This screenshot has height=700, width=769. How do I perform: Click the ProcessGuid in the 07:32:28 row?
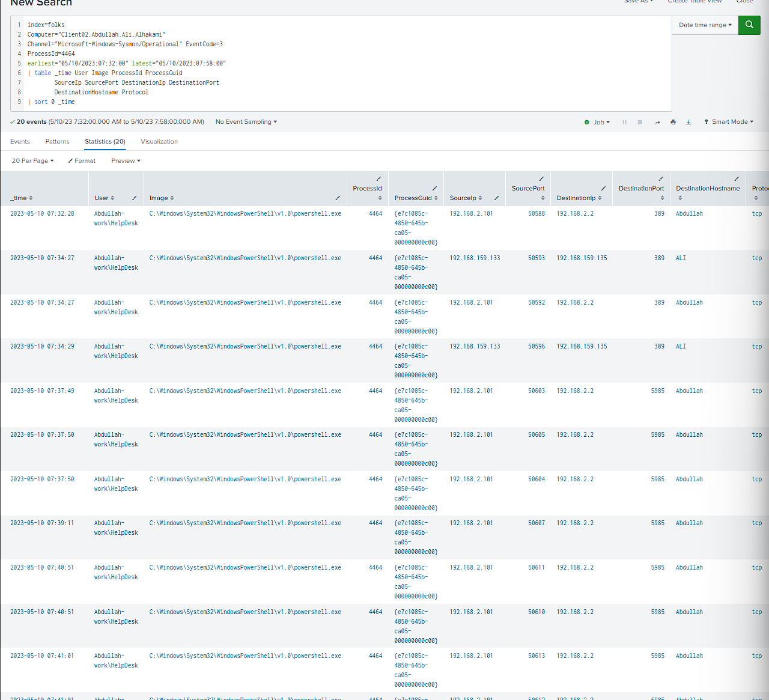point(416,228)
